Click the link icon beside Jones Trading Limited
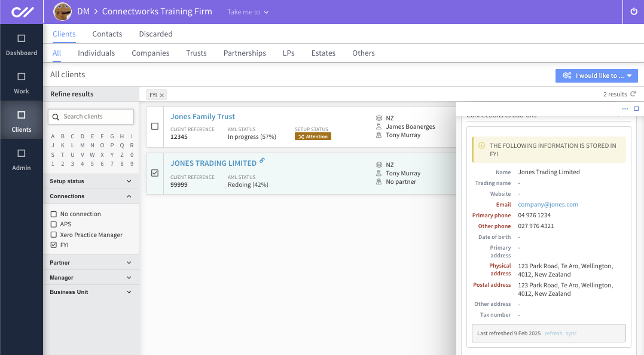644x355 pixels. pos(262,160)
